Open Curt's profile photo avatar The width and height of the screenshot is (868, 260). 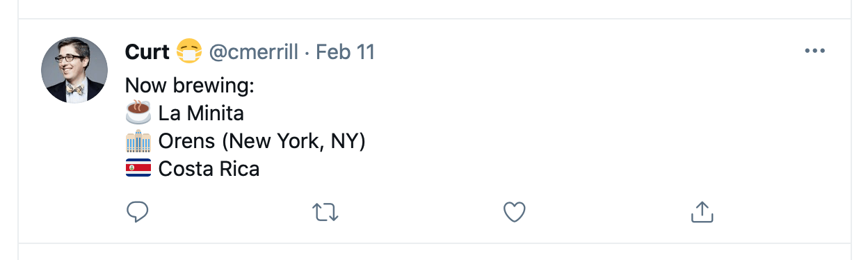74,70
